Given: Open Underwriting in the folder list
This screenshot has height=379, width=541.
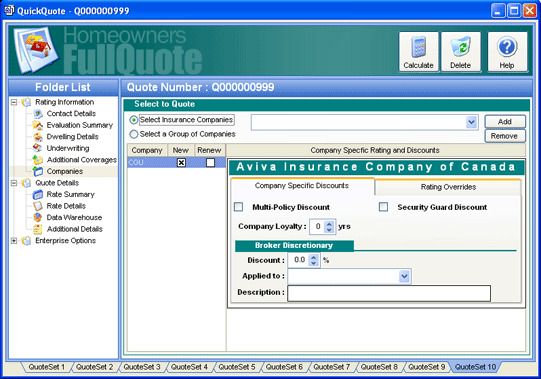Looking at the screenshot, I should click(68, 148).
